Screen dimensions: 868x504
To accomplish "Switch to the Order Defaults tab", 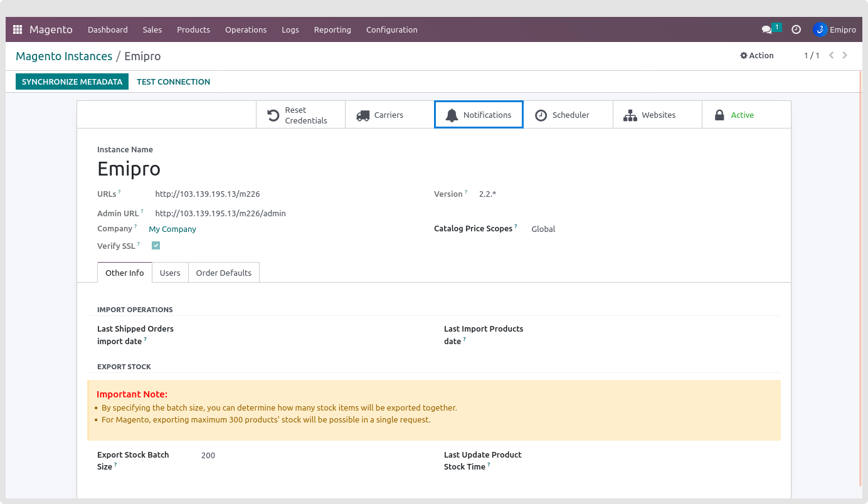I will [223, 273].
